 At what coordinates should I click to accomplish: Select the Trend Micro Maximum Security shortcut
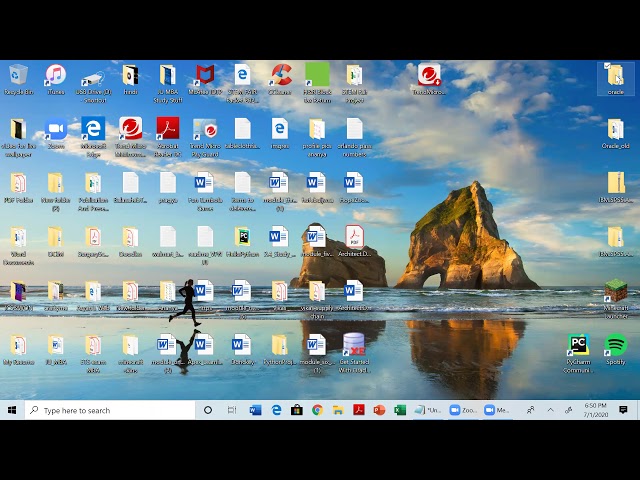[131, 137]
